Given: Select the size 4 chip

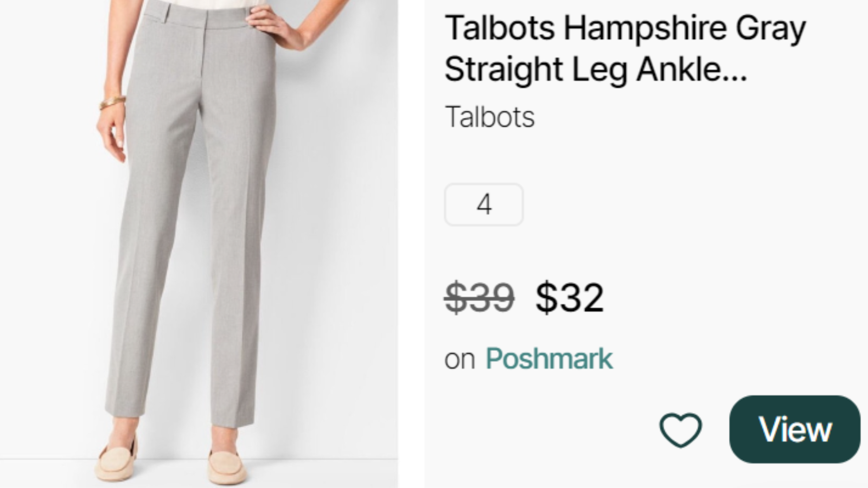Looking at the screenshot, I should (x=484, y=204).
